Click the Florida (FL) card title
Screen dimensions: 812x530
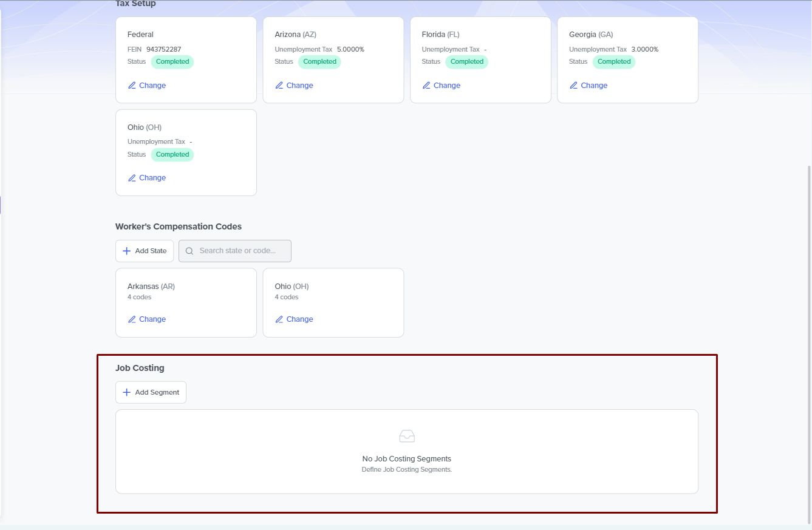(x=440, y=35)
